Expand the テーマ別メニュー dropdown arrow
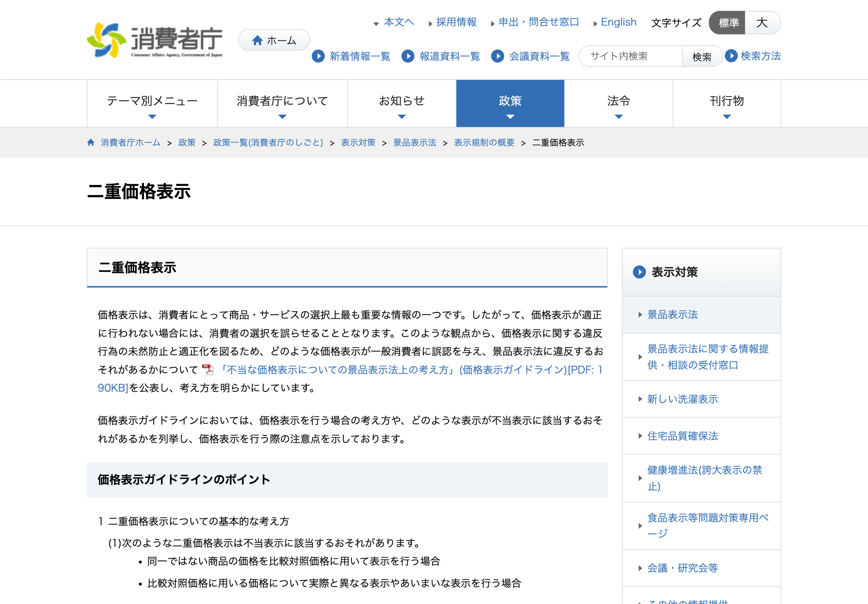This screenshot has width=868, height=604. pos(152,117)
